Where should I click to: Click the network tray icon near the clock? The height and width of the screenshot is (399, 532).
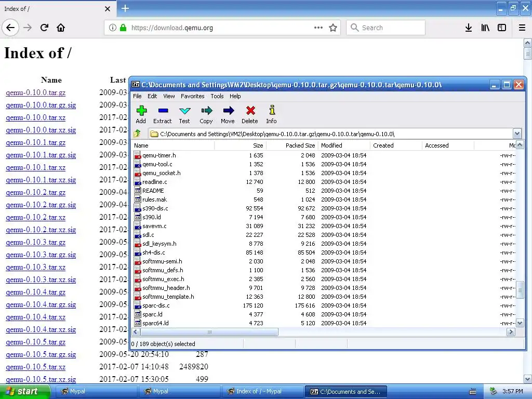coord(494,392)
